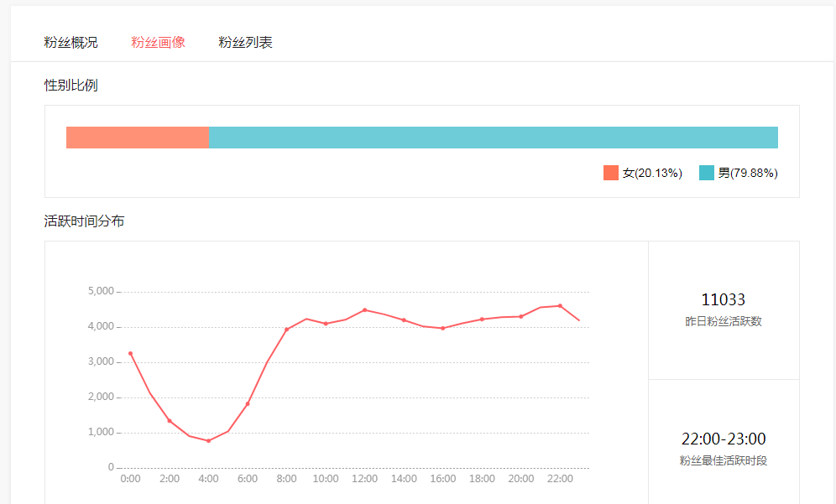Open the 粉丝列表 tab
Screen dimensions: 836x504
(245, 42)
